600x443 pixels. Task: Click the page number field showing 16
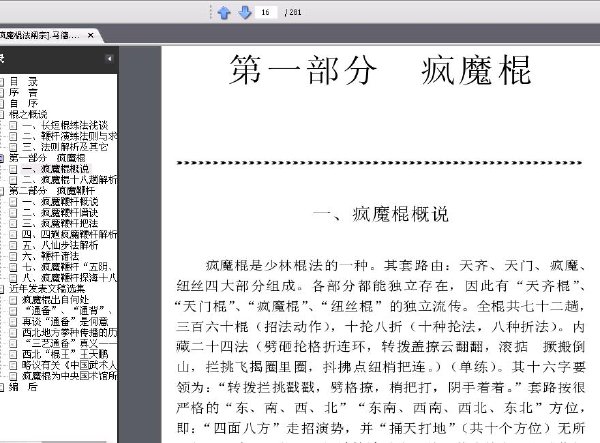(x=266, y=12)
